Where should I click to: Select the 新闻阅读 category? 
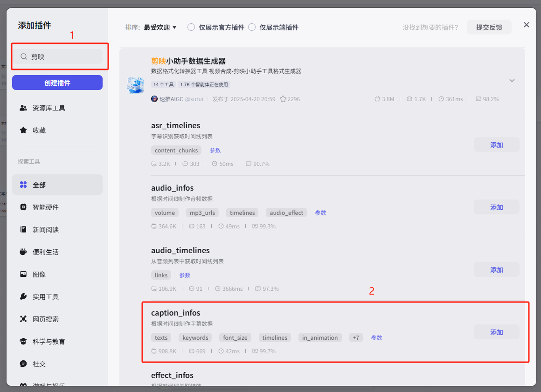[x=57, y=230]
